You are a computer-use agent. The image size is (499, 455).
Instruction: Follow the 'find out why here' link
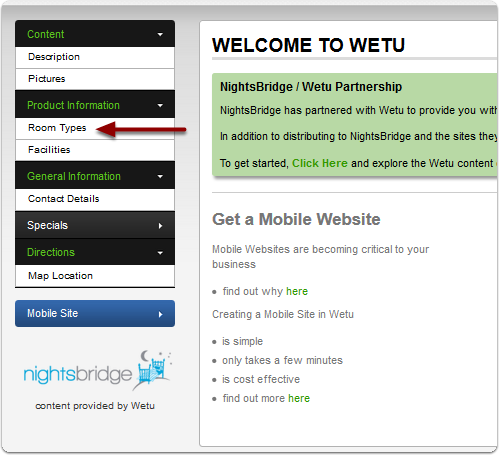click(297, 291)
